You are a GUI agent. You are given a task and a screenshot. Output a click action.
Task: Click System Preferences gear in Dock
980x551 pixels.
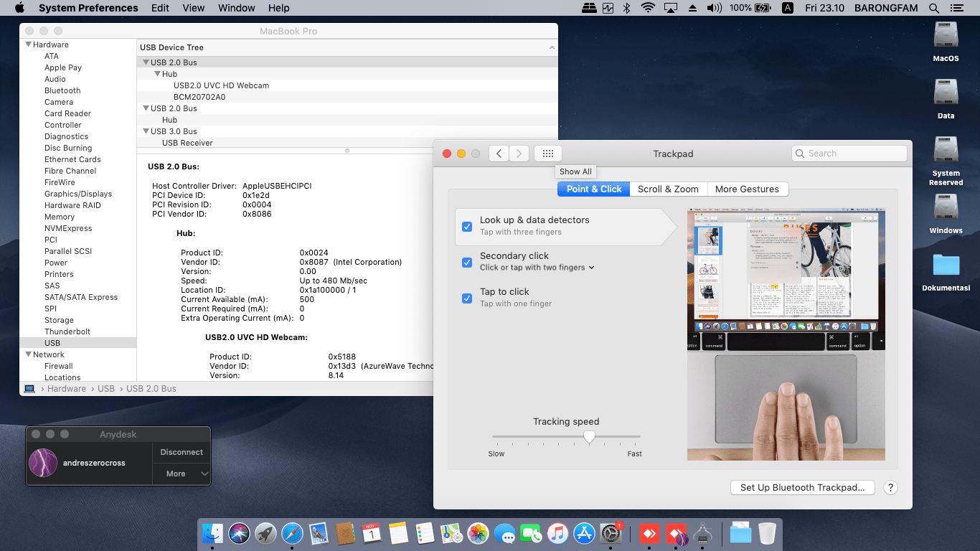pos(611,533)
